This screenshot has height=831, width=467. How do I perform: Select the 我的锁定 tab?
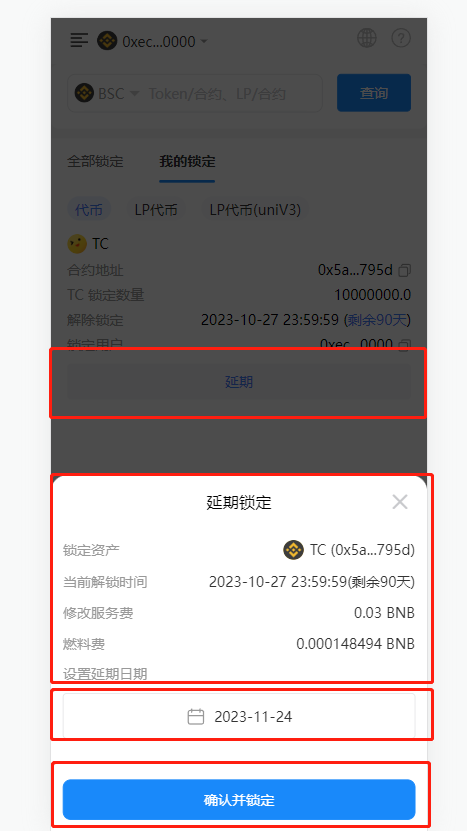pyautogui.click(x=187, y=161)
